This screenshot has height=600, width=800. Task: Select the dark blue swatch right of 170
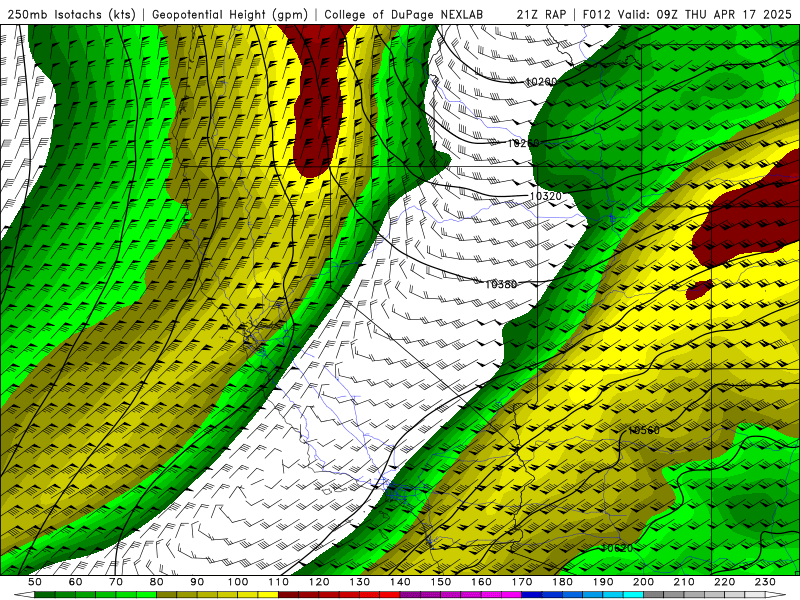(531, 594)
